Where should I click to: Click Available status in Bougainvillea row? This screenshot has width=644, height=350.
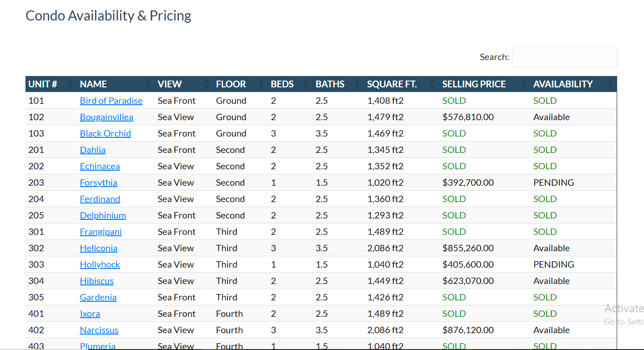click(551, 117)
